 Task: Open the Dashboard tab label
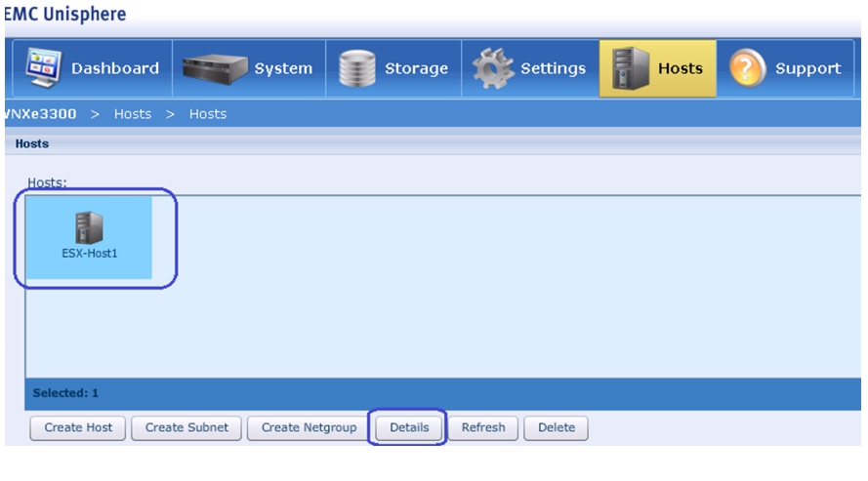(115, 68)
